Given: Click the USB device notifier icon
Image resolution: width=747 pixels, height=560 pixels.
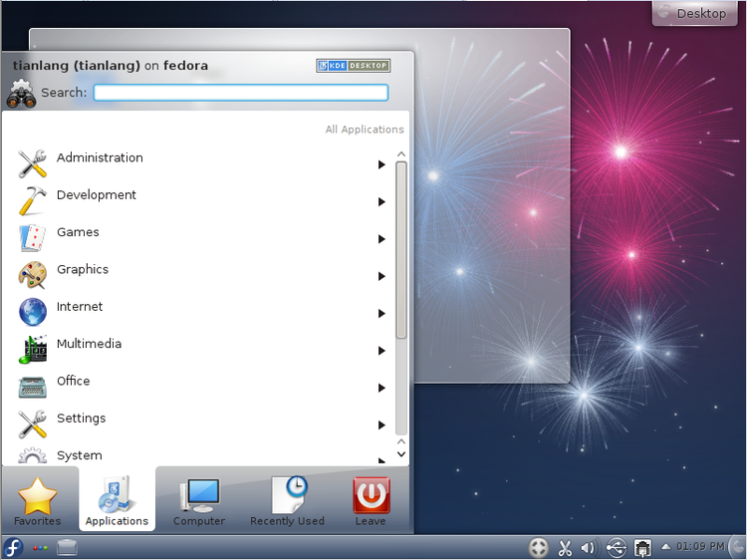Looking at the screenshot, I should tap(616, 548).
